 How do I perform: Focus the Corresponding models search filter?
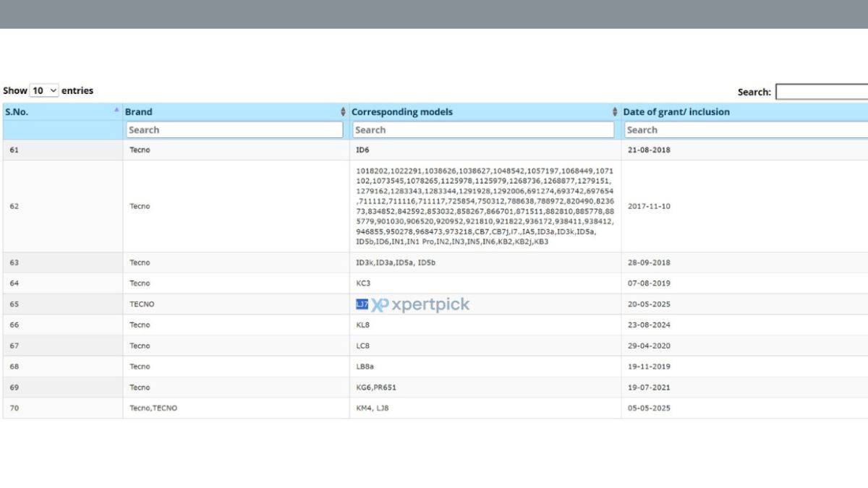point(483,130)
